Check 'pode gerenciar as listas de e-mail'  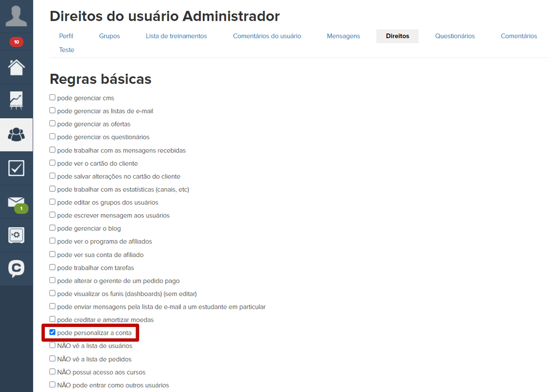[53, 110]
